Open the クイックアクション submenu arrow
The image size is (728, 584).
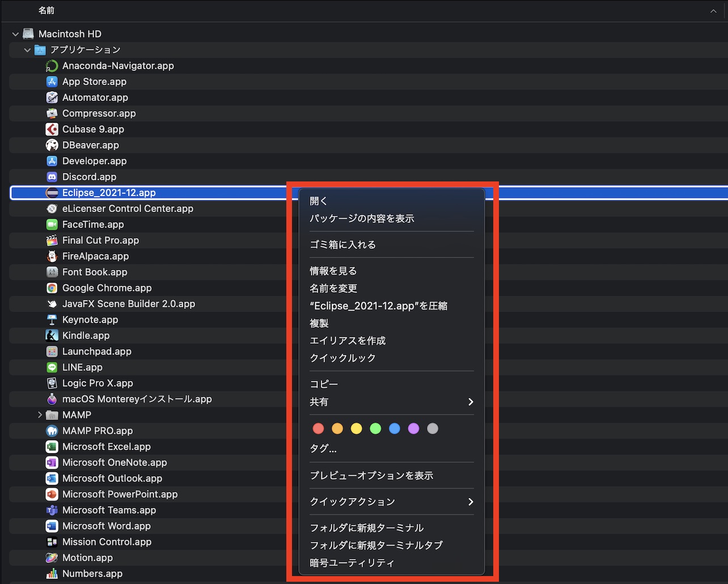[x=471, y=502]
